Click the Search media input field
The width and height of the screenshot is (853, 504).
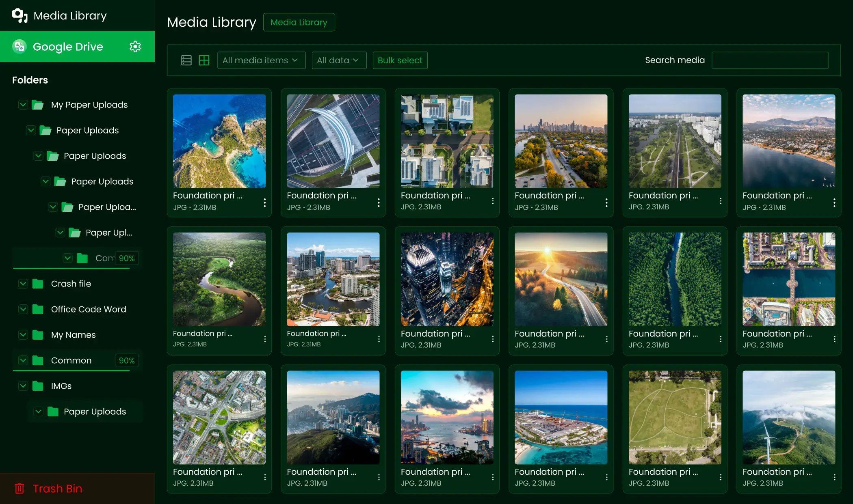(x=770, y=60)
